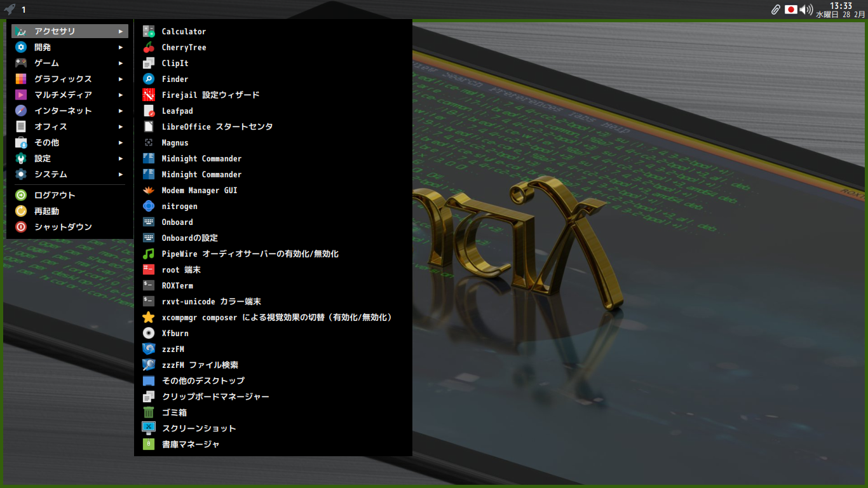This screenshot has width=868, height=488.
Task: Open ClipIt clipboard icon
Action: click(x=149, y=63)
